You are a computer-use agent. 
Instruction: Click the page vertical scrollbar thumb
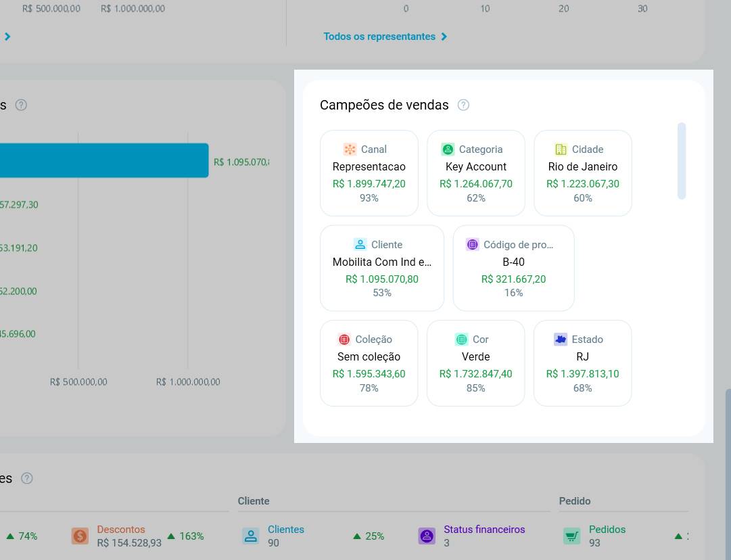(728, 473)
